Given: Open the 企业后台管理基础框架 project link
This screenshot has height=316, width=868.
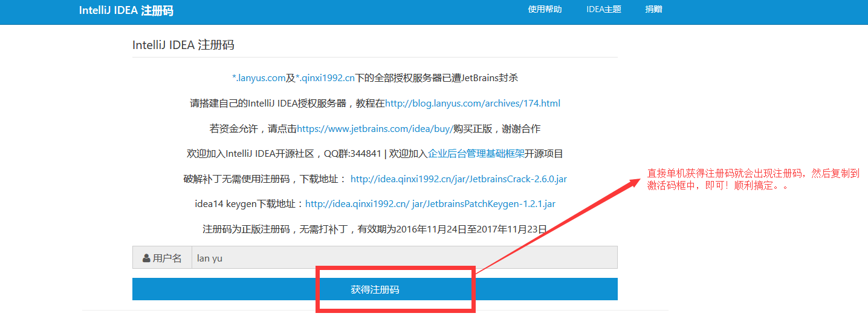Looking at the screenshot, I should coord(476,154).
